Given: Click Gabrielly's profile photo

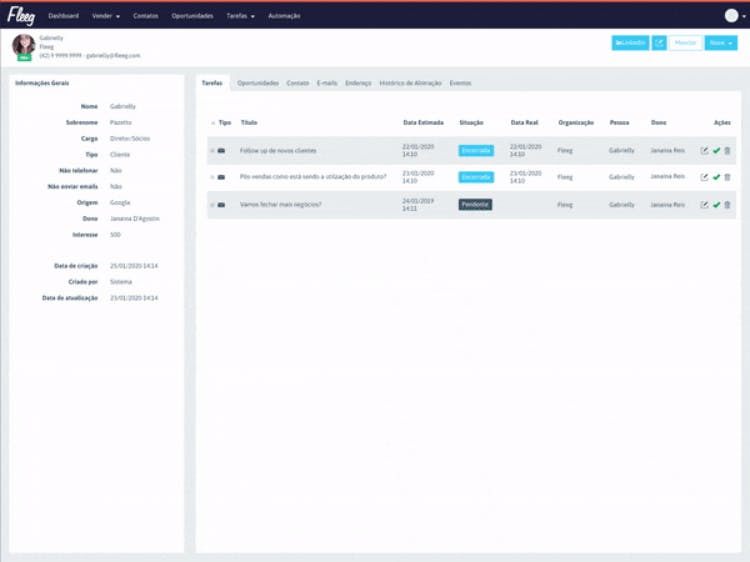Looking at the screenshot, I should pyautogui.click(x=23, y=45).
